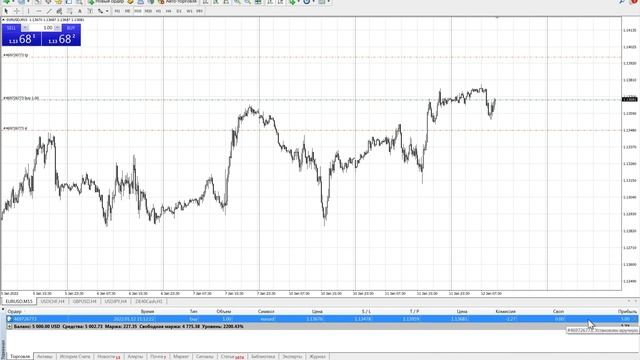Open the Журнал terminal tab
640x360 pixels.
(x=317, y=356)
